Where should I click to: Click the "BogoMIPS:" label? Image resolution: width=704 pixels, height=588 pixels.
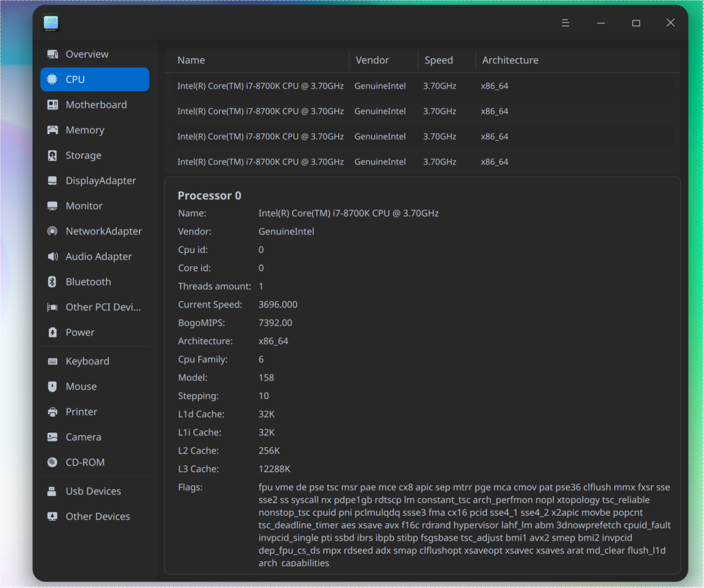[201, 323]
